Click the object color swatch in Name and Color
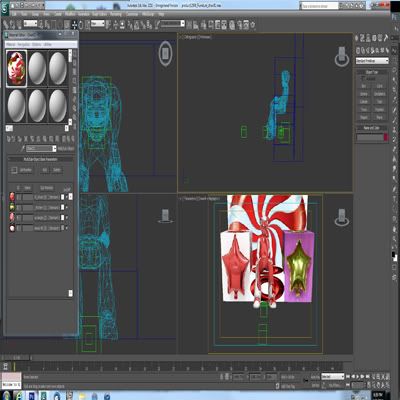 [386, 137]
